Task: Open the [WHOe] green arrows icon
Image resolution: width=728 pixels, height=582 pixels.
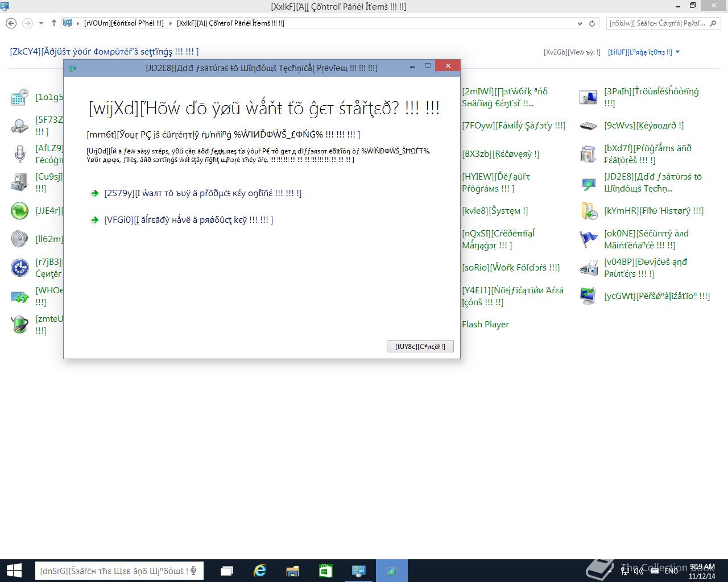Action: (x=20, y=296)
